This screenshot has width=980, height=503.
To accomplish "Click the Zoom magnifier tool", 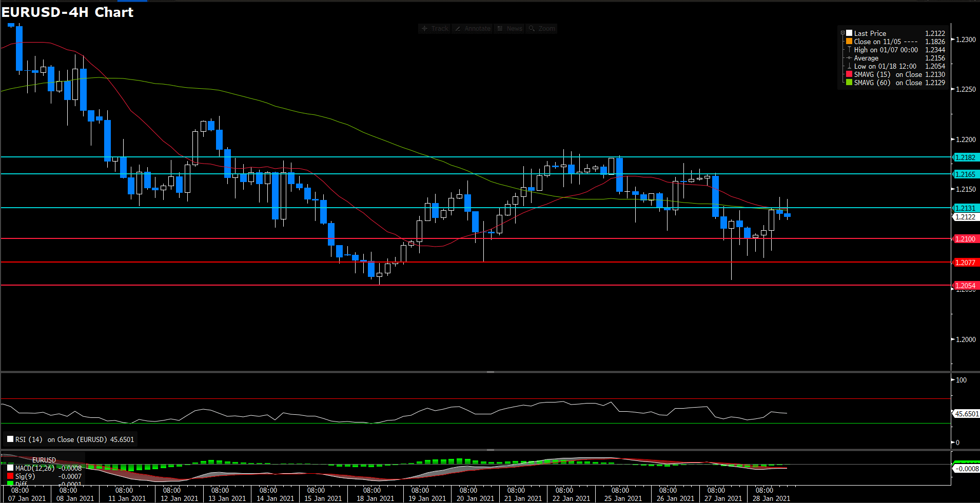I will coord(542,29).
